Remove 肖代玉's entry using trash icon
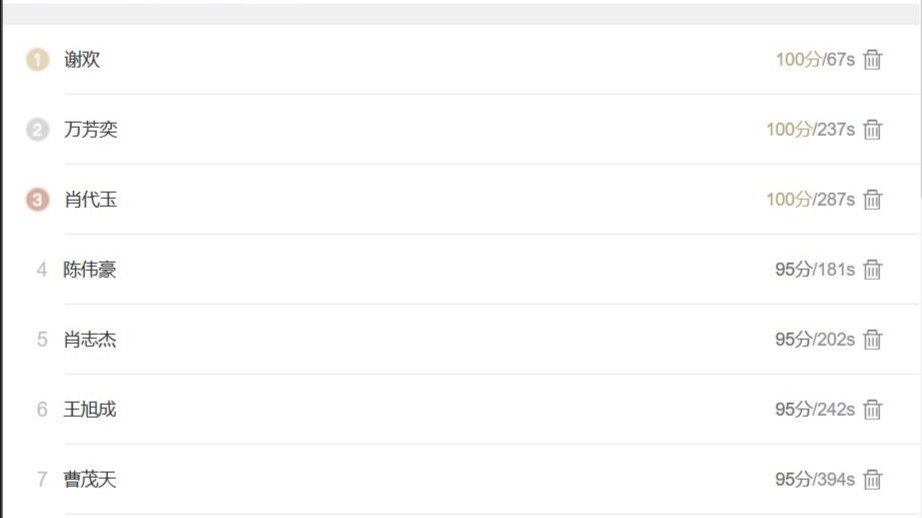The width and height of the screenshot is (922, 518). (x=873, y=200)
